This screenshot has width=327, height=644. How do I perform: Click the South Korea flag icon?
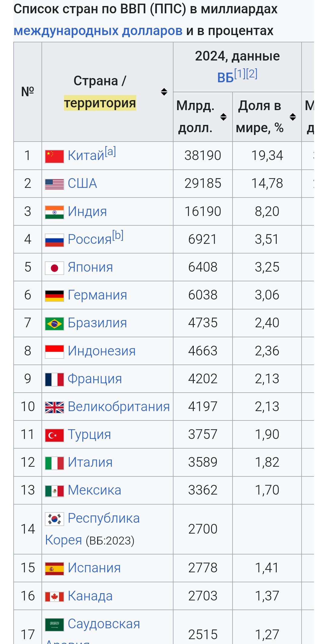[54, 519]
